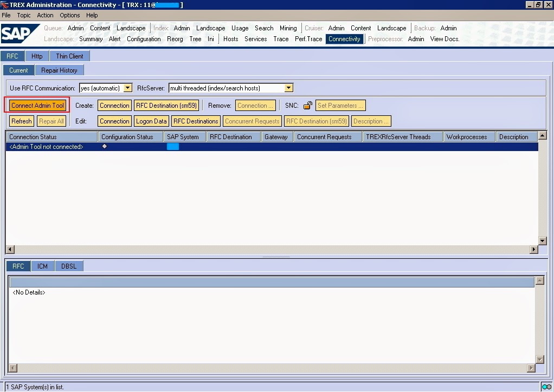Open Index Landscape navigation link
The width and height of the screenshot is (554, 392).
[210, 28]
